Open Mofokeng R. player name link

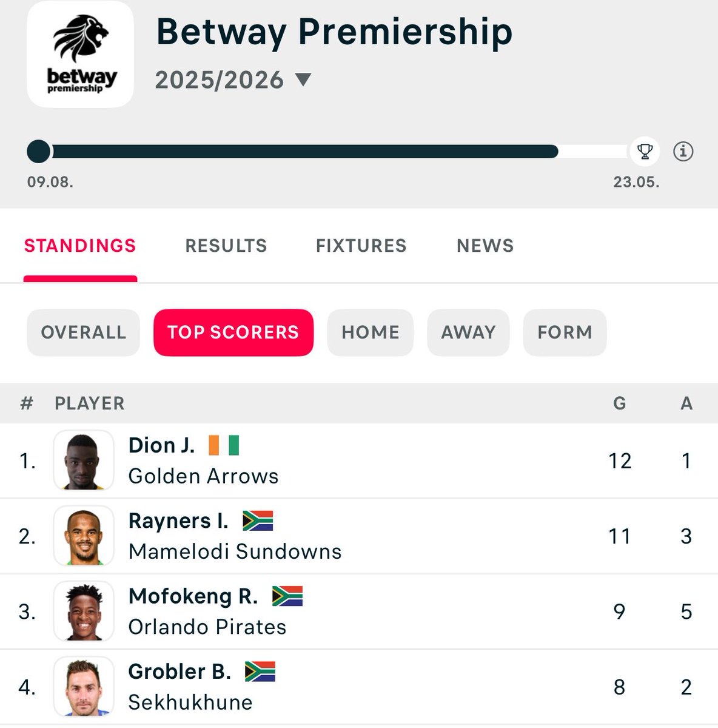tap(193, 596)
